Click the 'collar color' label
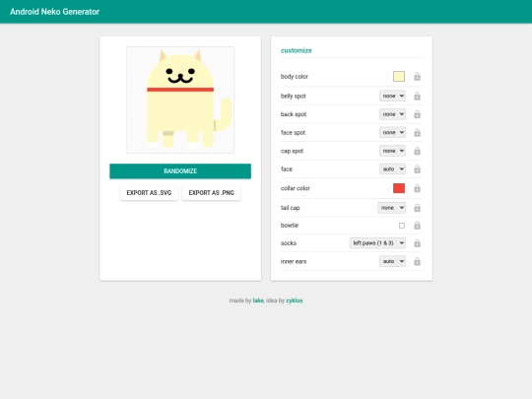This screenshot has width=532, height=399. pos(296,188)
